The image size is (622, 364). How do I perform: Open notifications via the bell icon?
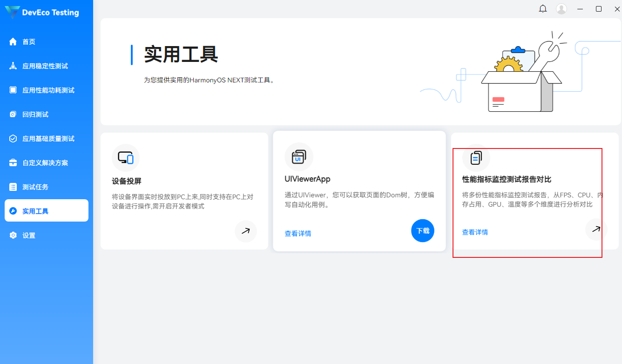(543, 9)
